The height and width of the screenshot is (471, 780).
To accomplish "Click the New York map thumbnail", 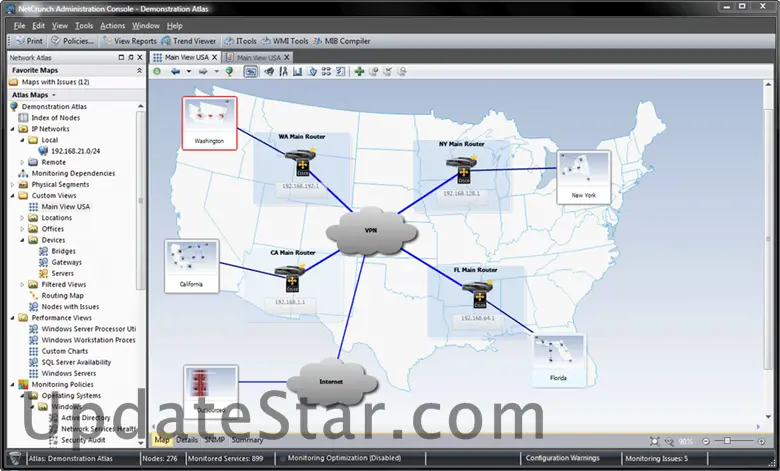I will (584, 177).
